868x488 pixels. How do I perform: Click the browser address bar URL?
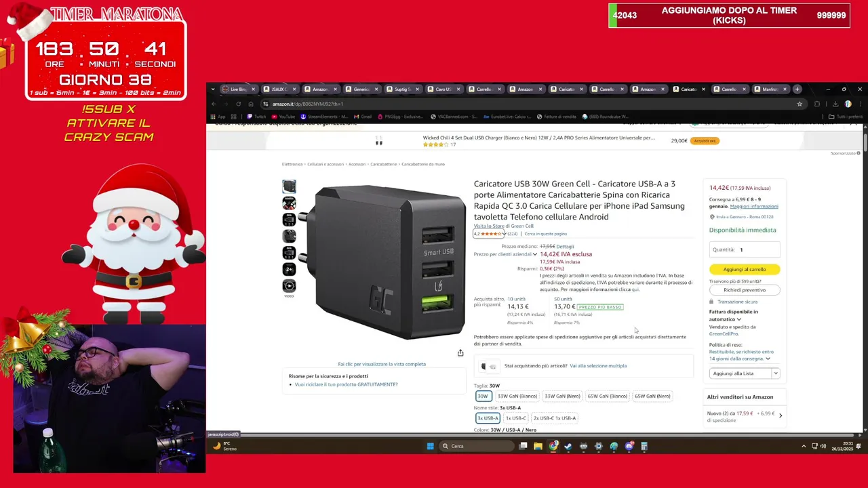coord(308,104)
